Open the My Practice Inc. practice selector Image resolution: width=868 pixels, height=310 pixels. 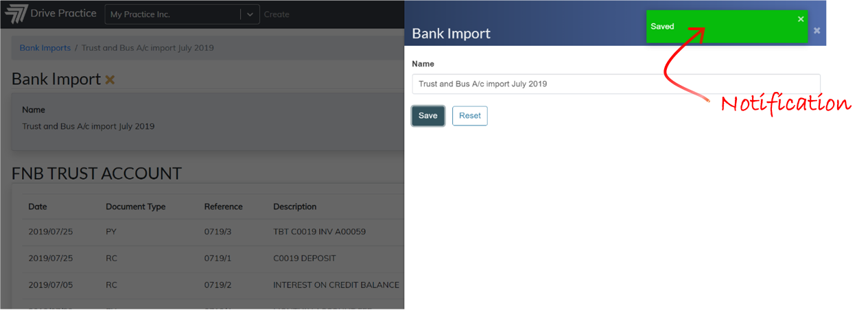coord(182,14)
